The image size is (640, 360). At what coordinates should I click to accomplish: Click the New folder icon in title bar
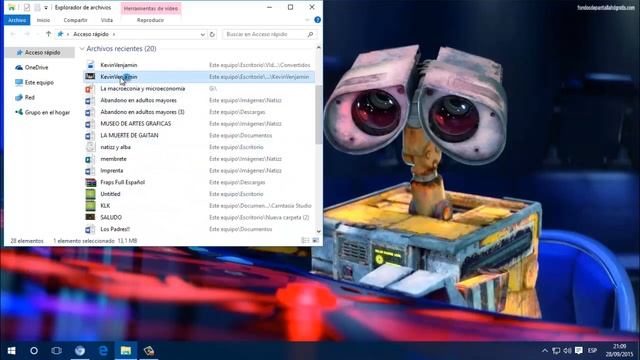37,8
